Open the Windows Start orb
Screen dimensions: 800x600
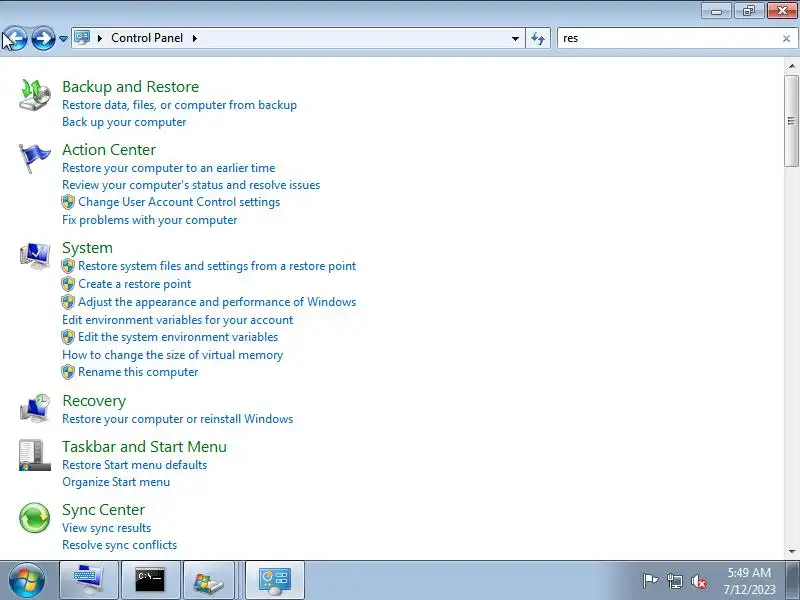tap(26, 580)
